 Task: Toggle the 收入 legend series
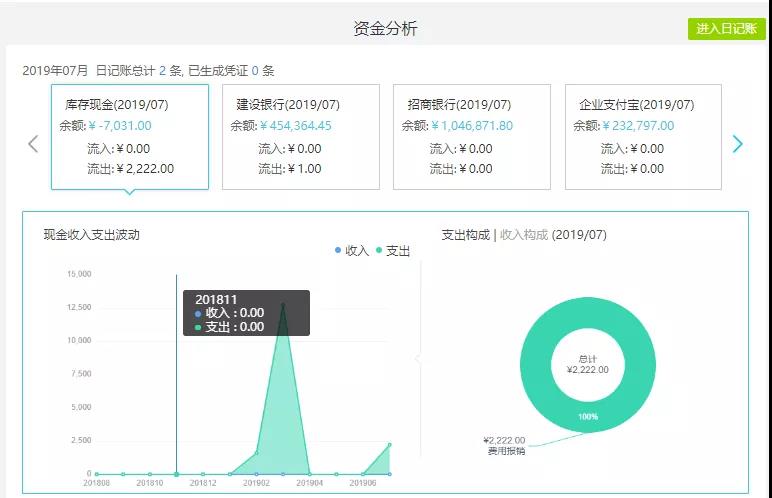[352, 250]
